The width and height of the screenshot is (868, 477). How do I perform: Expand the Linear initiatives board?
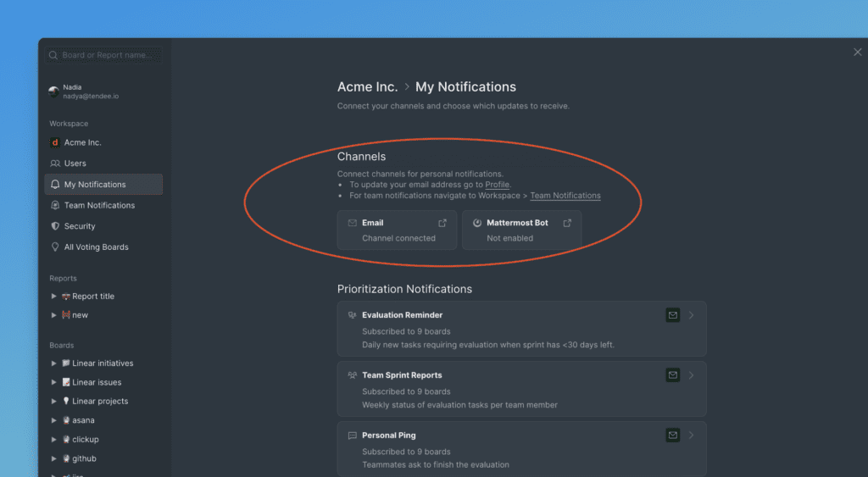tap(54, 363)
